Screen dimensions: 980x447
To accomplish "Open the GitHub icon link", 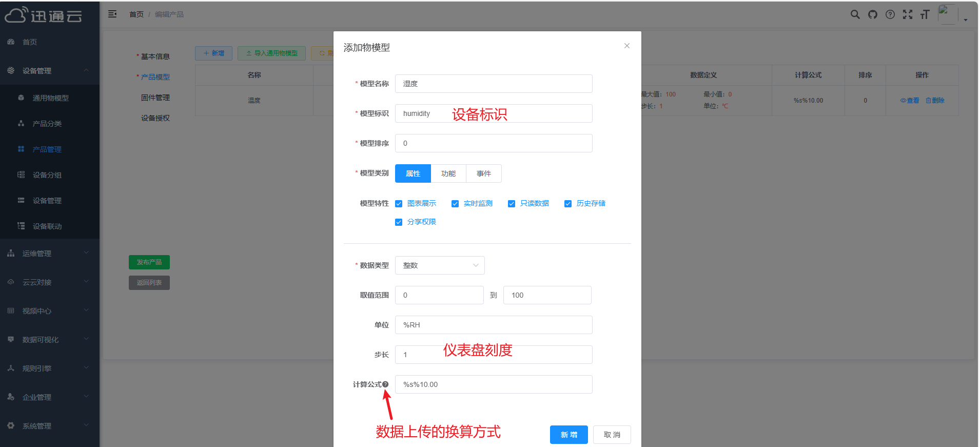I will pyautogui.click(x=872, y=14).
